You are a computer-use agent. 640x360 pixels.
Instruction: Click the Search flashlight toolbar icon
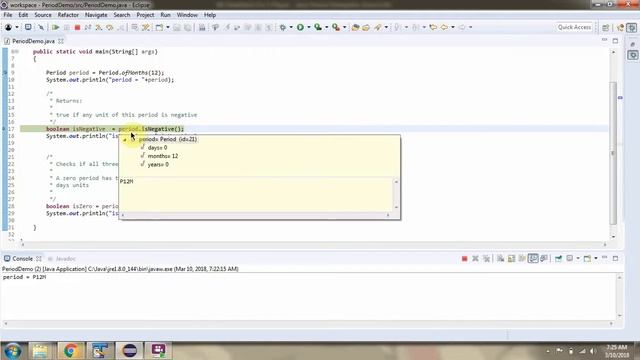tap(378, 27)
